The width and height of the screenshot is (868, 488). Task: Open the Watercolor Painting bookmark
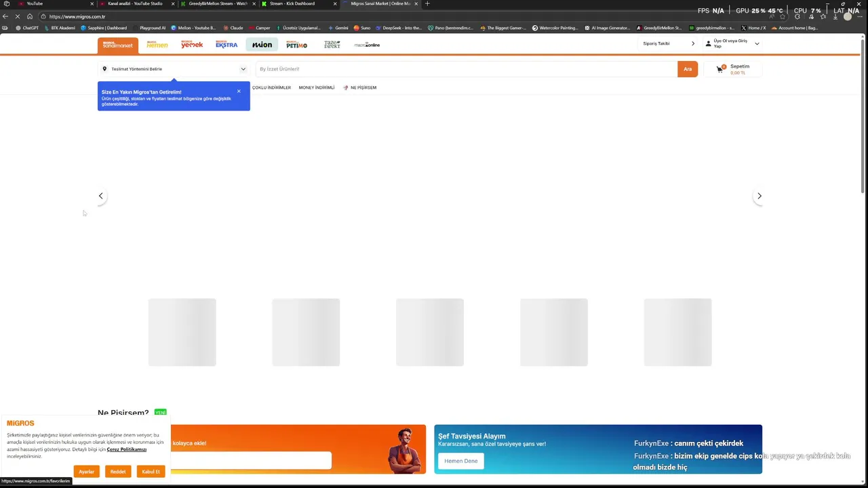coord(555,28)
